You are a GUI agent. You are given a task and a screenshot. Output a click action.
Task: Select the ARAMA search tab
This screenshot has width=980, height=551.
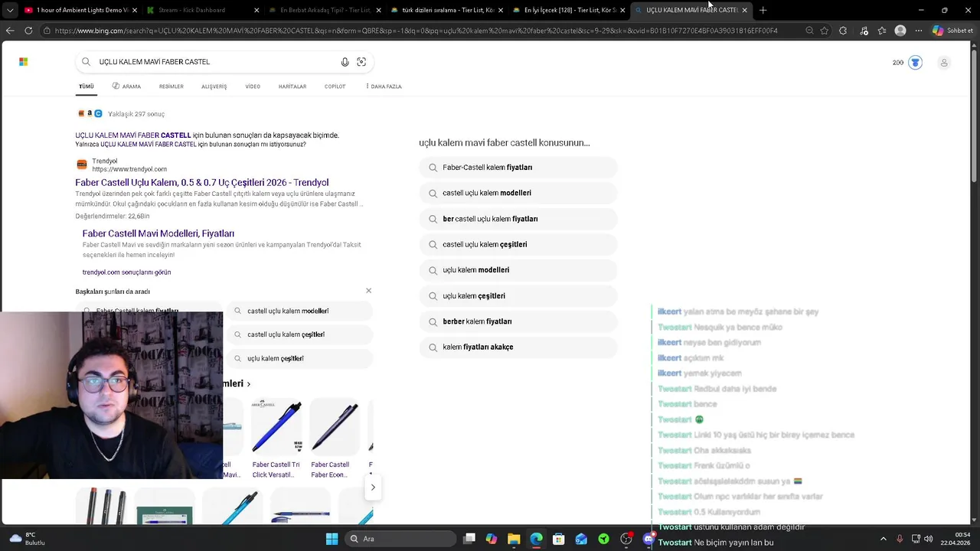[x=126, y=86]
